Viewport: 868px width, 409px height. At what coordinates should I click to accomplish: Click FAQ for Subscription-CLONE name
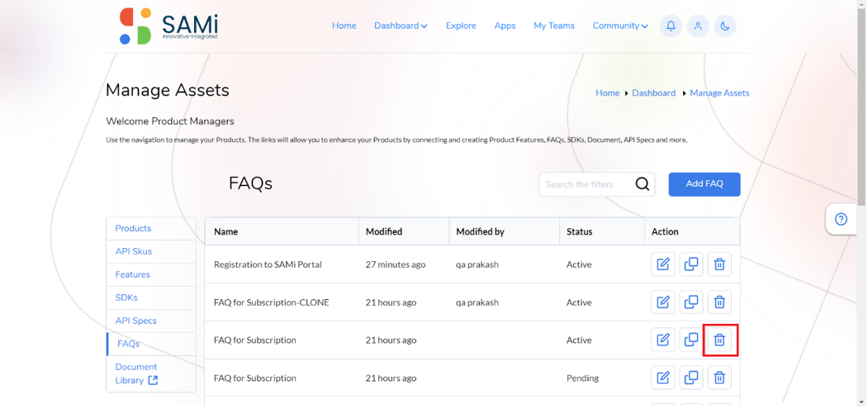[x=271, y=302]
